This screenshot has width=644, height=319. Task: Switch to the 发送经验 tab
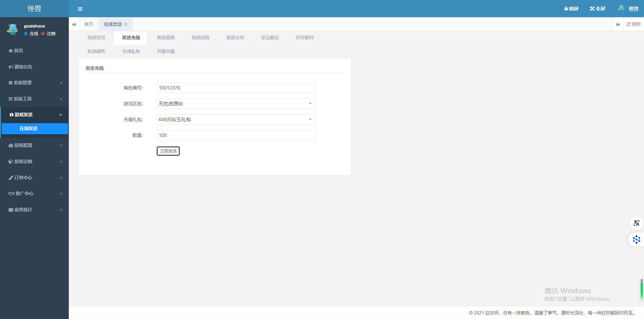(201, 38)
